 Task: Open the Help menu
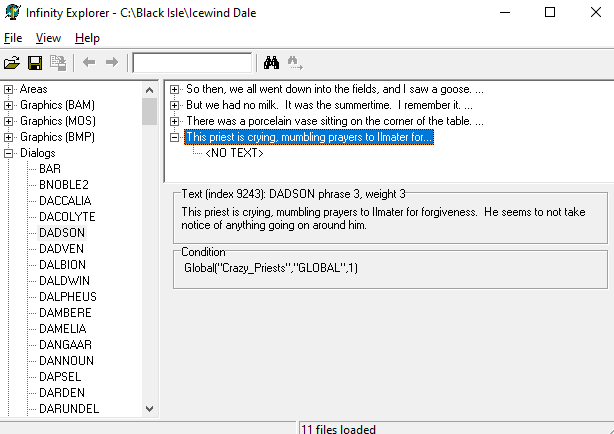[87, 38]
